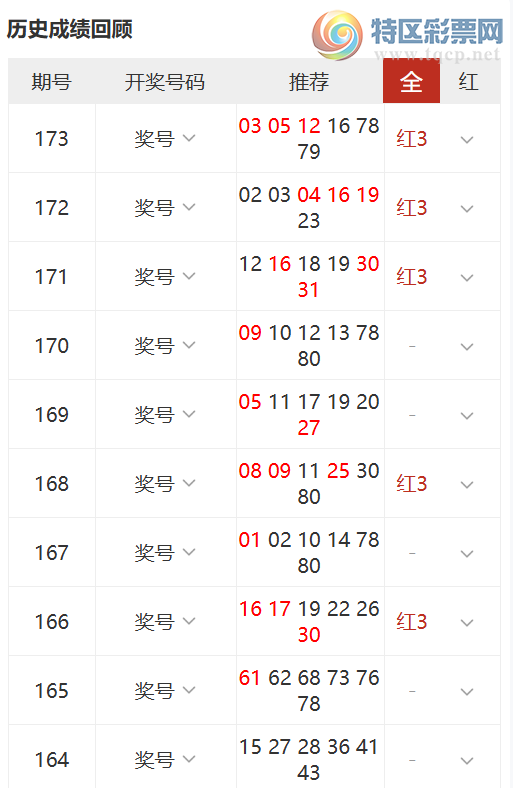Screen dimensions: 513x788
Task: Expand the right chevron in row 170
Action: tap(467, 347)
